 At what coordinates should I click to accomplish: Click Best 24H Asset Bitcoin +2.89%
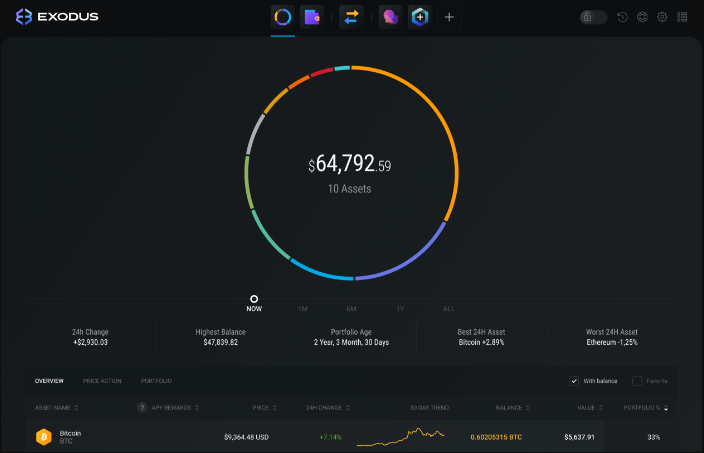[481, 337]
